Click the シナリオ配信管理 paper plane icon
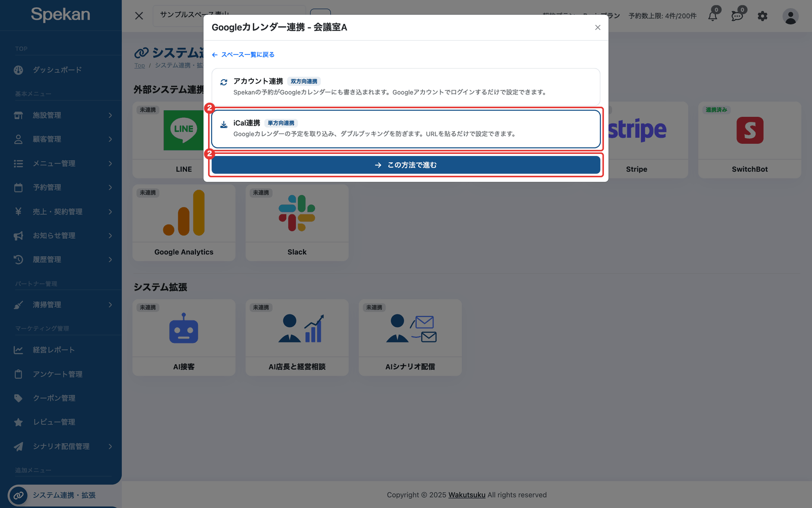 click(x=18, y=447)
